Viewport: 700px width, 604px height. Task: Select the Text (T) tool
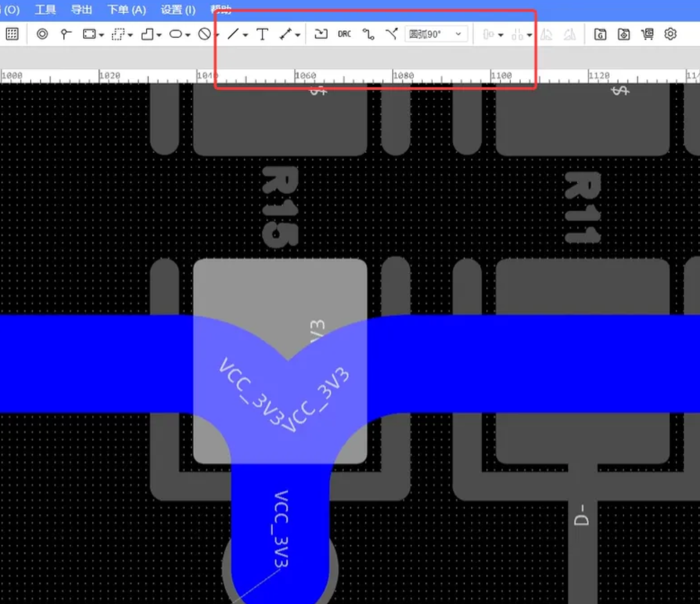coord(262,34)
